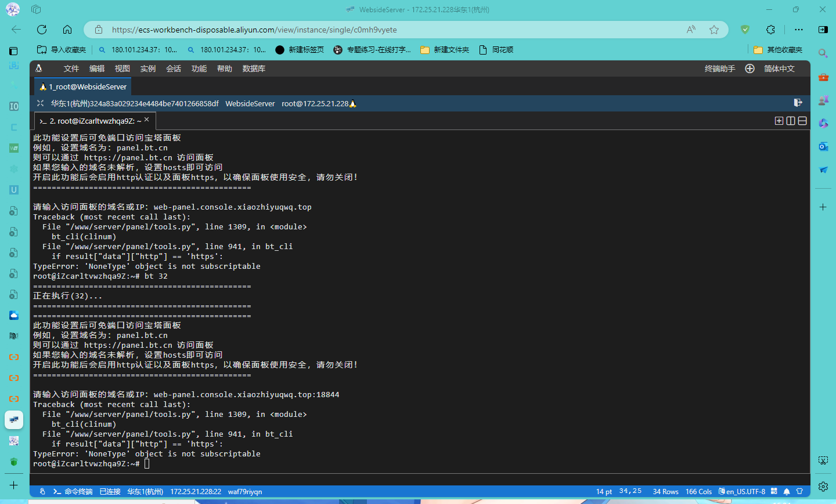The image size is (836, 504).
Task: Open 专题练习-在线打字 bookmark
Action: pos(372,50)
